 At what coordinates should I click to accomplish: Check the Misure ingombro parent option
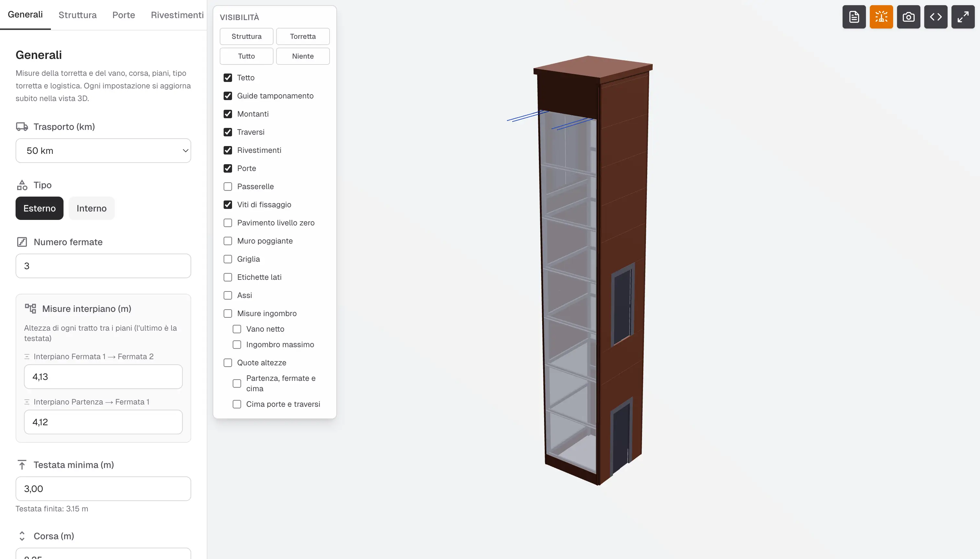[x=228, y=314]
